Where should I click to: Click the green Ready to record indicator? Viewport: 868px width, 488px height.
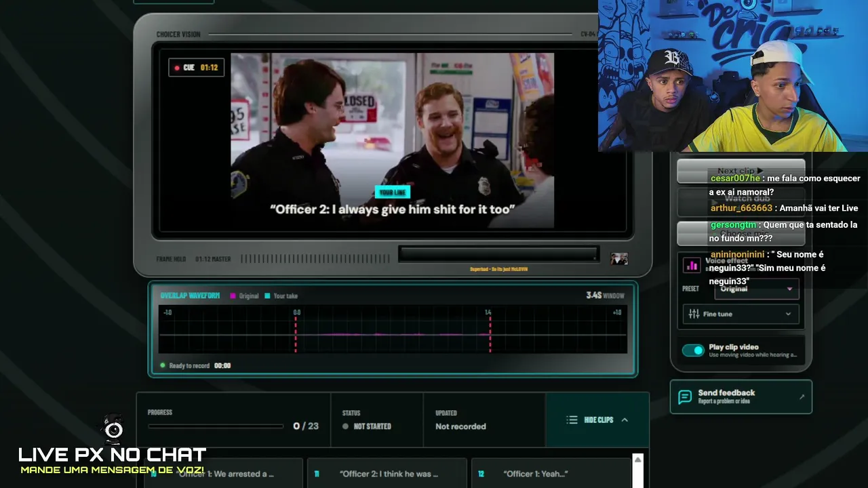(163, 365)
